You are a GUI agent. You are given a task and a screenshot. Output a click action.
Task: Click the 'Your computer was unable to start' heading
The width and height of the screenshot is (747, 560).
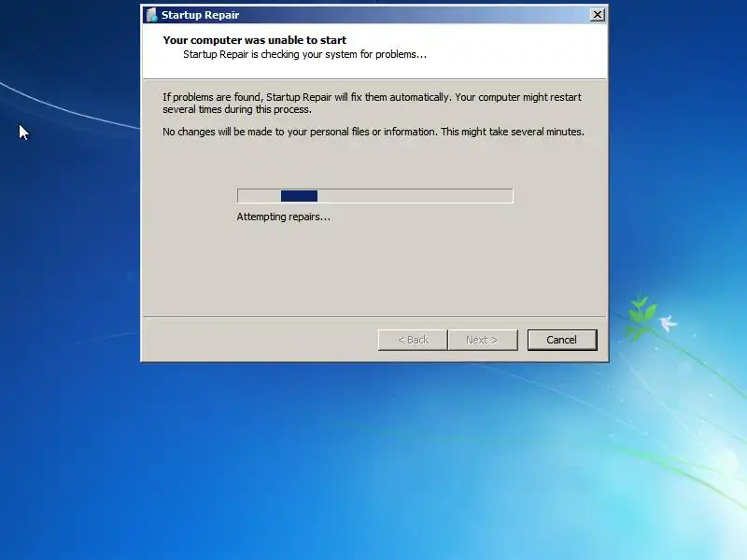(x=254, y=40)
